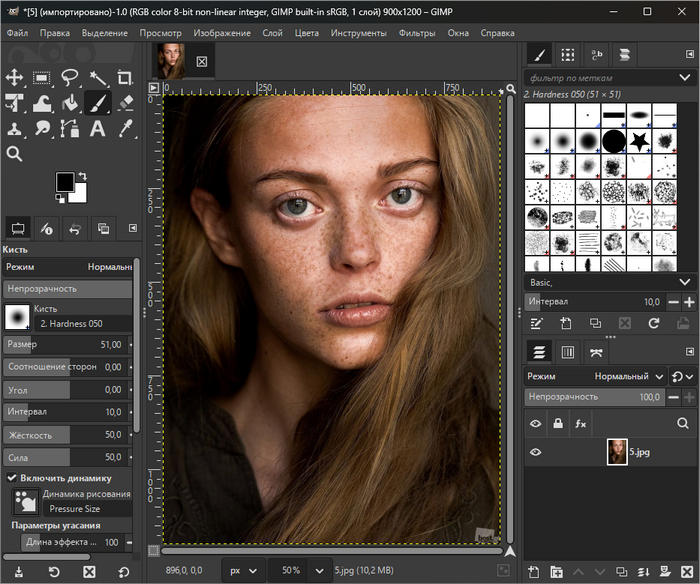Uncheck the Включить динамику checkbox
This screenshot has height=584, width=700.
(x=12, y=478)
